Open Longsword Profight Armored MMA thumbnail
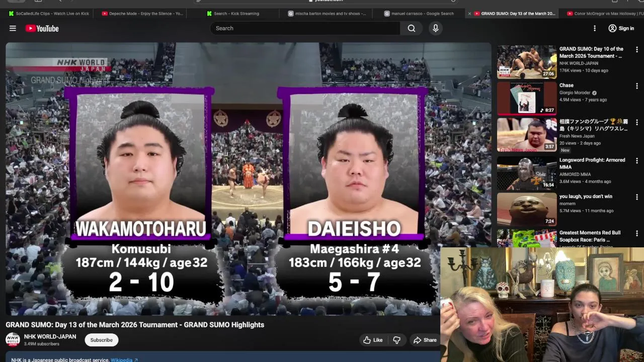 point(527,173)
